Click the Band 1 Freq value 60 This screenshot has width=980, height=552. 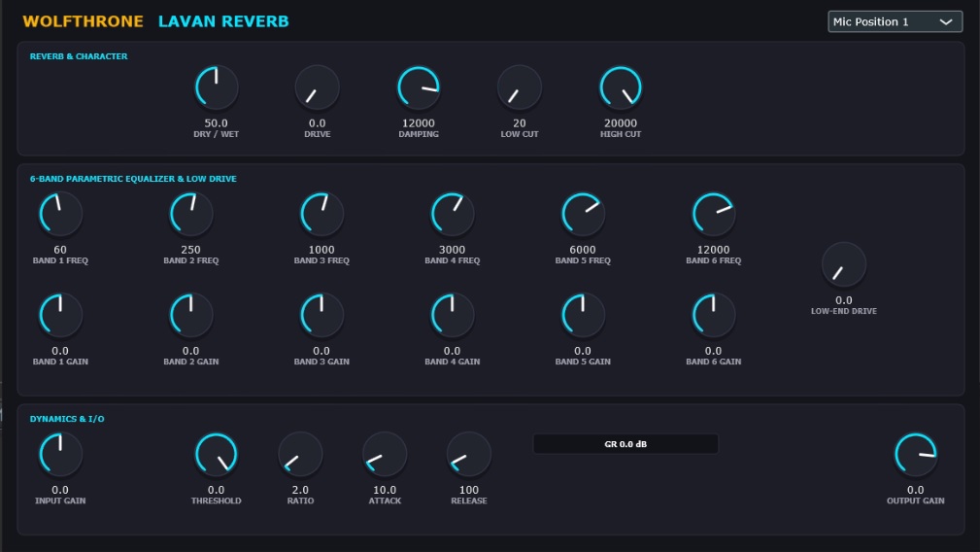60,250
